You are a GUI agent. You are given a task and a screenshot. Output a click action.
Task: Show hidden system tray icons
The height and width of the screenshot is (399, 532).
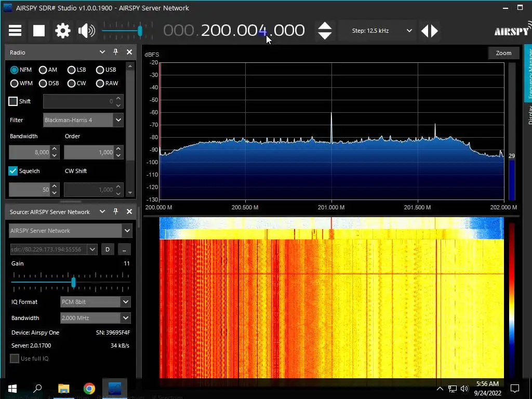440,389
